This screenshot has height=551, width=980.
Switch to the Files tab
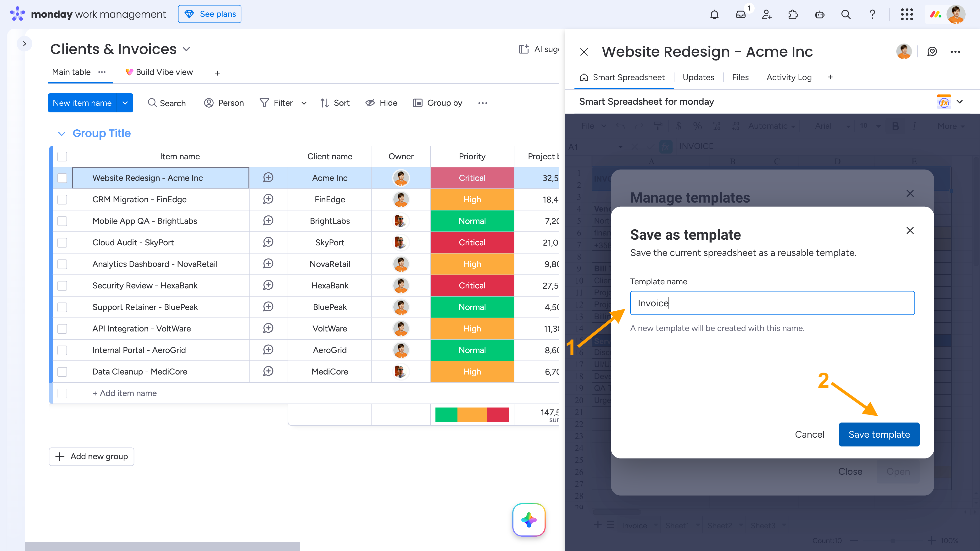click(x=740, y=77)
